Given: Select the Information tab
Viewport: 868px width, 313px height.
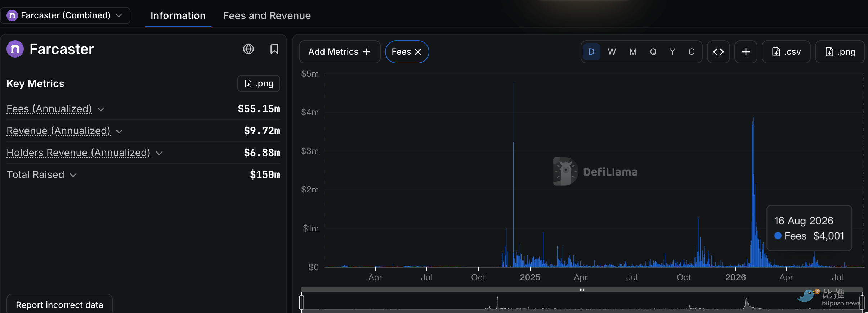Looking at the screenshot, I should point(178,15).
